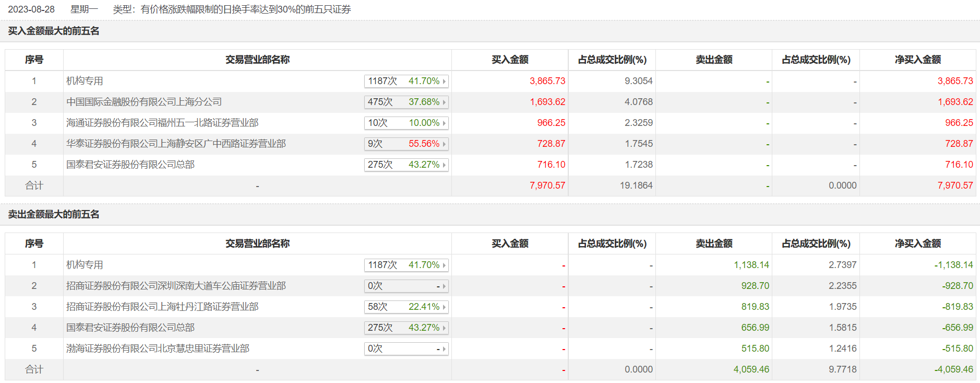Open 海通证券福州五一北路证券营业部 link
Image resolution: width=980 pixels, height=383 pixels.
[x=162, y=123]
